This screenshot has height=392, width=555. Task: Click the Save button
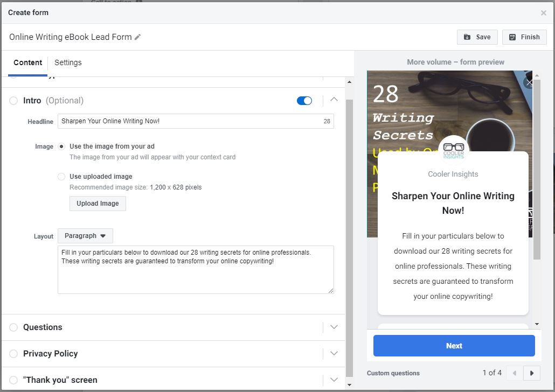point(477,37)
